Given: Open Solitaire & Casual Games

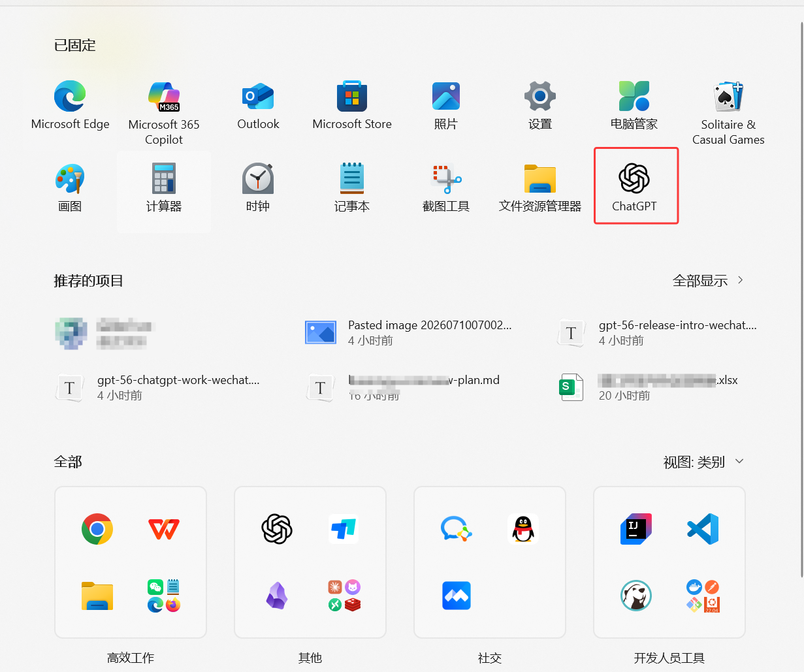Looking at the screenshot, I should tap(728, 113).
